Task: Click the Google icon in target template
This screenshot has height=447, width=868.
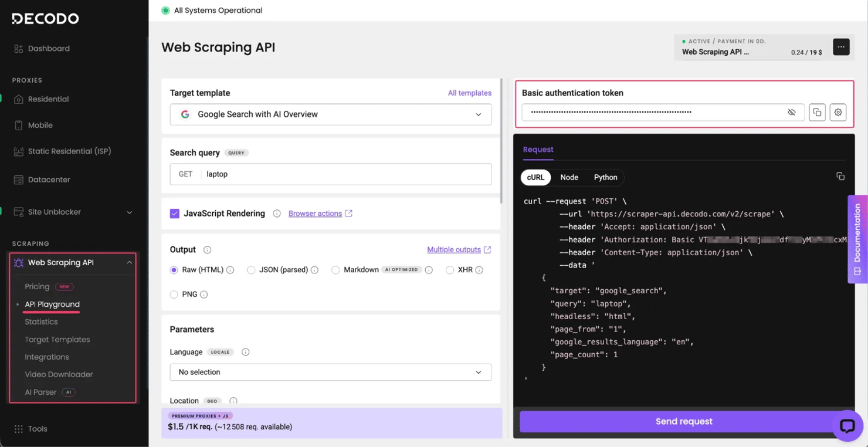Action: pyautogui.click(x=185, y=114)
